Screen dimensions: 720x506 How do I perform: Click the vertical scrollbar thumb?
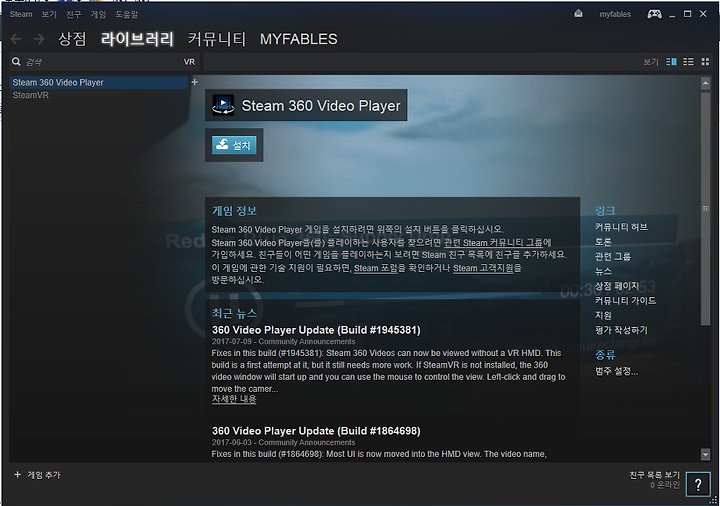click(x=705, y=208)
